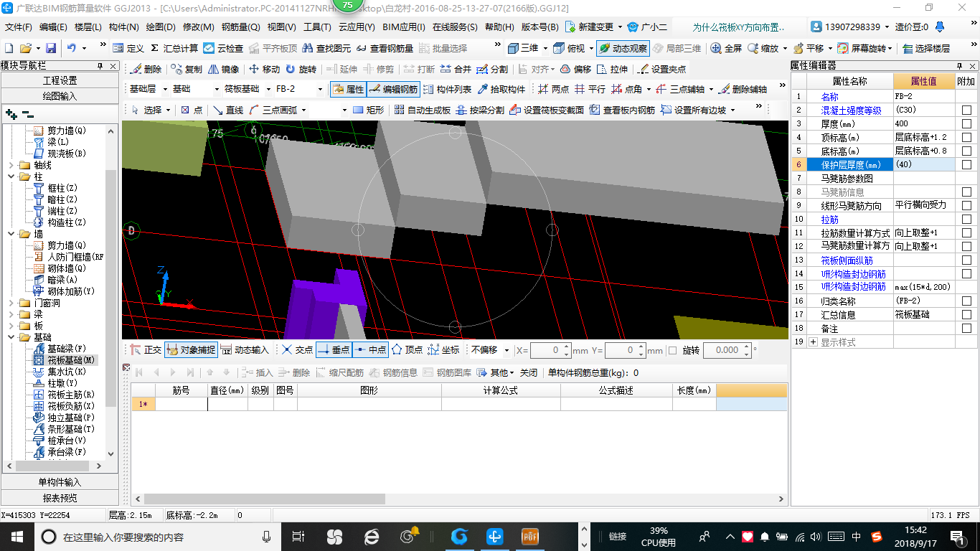The height and width of the screenshot is (551, 980).
Task: Open the 钢筋量(Q) menu
Action: pos(241,27)
